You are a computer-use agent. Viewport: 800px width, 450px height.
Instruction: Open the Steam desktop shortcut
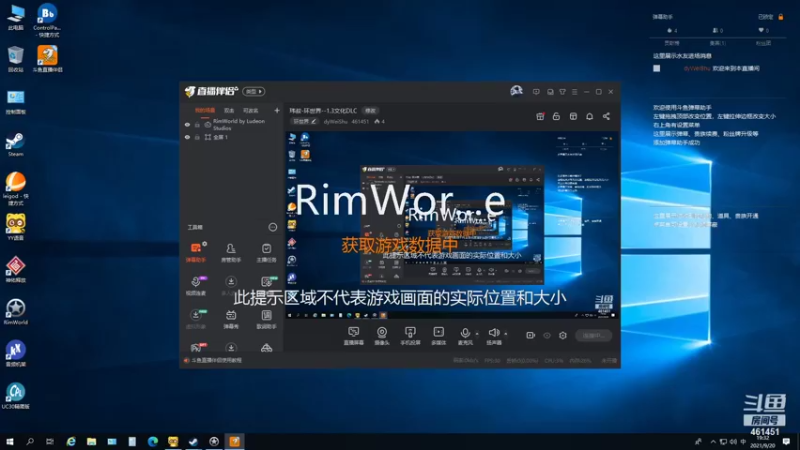point(15,144)
